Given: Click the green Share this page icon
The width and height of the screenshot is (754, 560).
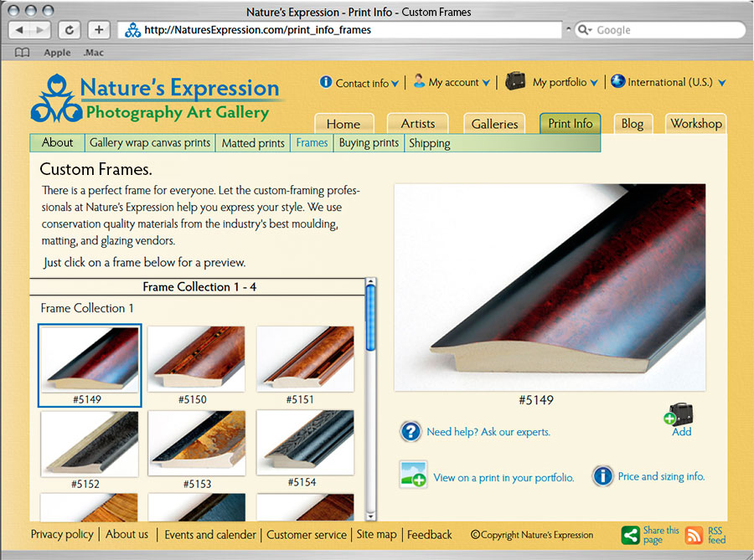Looking at the screenshot, I should 630,536.
